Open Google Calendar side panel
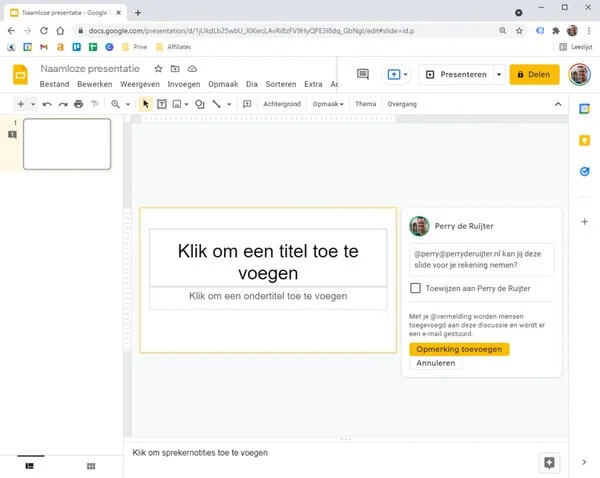This screenshot has width=600, height=478. click(x=584, y=109)
